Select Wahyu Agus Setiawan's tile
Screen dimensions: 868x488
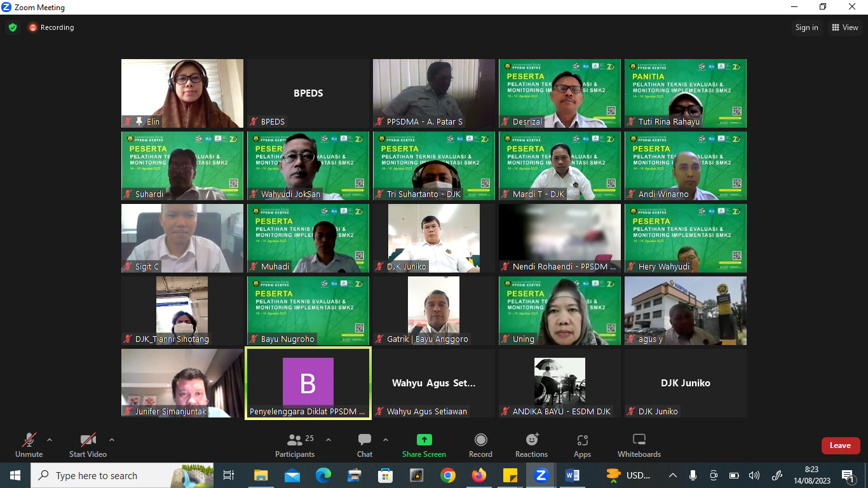pyautogui.click(x=434, y=383)
